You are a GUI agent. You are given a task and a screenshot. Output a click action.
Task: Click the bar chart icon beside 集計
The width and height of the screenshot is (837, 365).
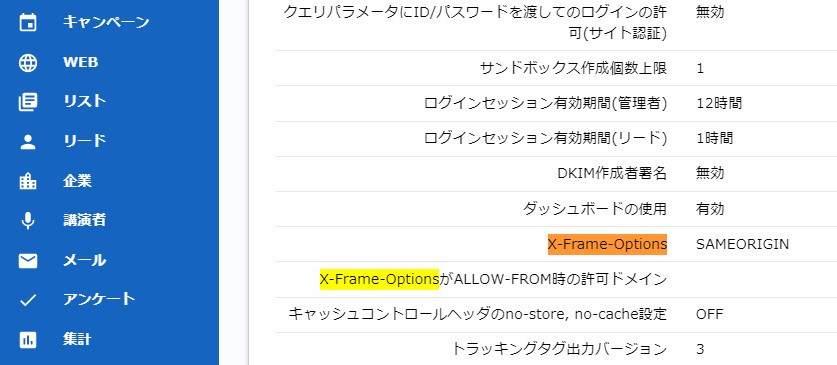click(x=28, y=339)
